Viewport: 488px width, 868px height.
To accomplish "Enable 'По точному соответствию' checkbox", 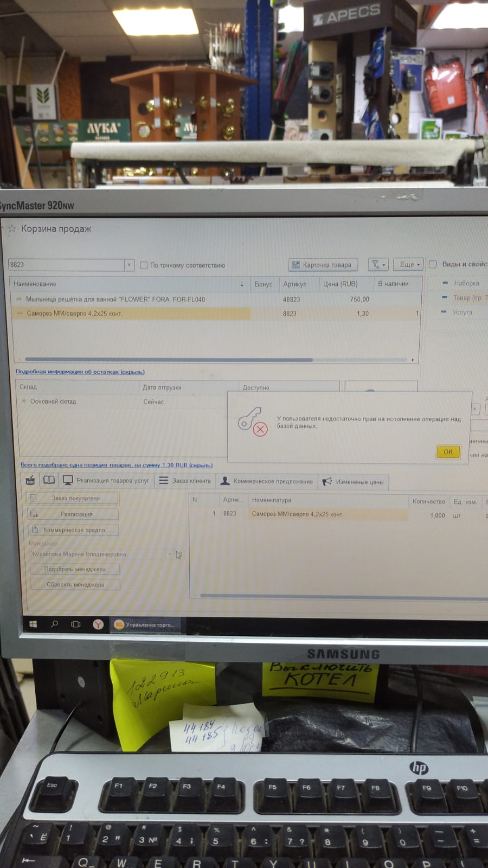I will coord(144,265).
